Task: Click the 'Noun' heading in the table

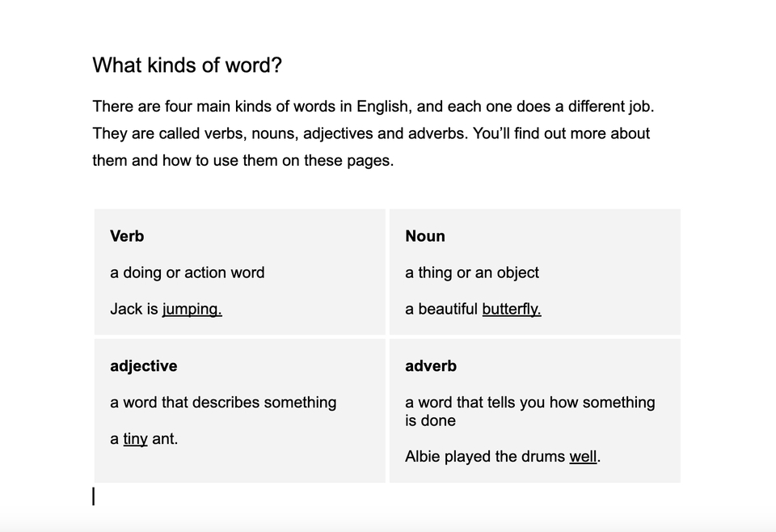Action: (425, 236)
